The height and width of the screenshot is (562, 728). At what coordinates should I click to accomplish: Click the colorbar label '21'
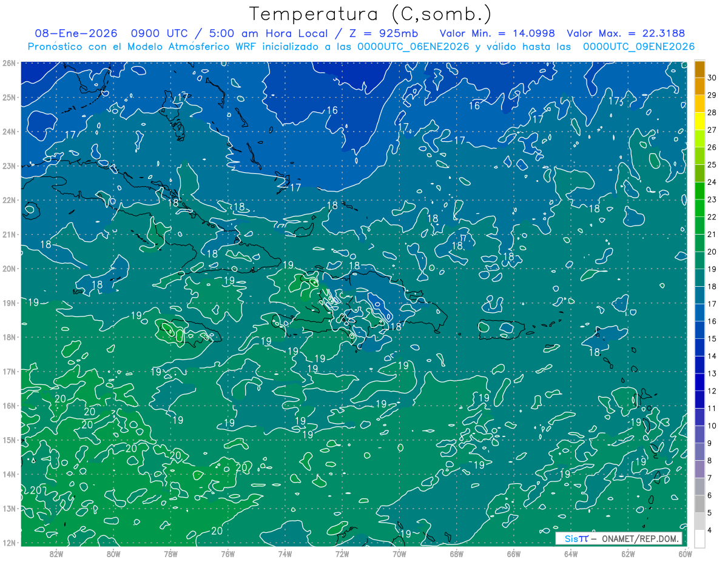(712, 235)
